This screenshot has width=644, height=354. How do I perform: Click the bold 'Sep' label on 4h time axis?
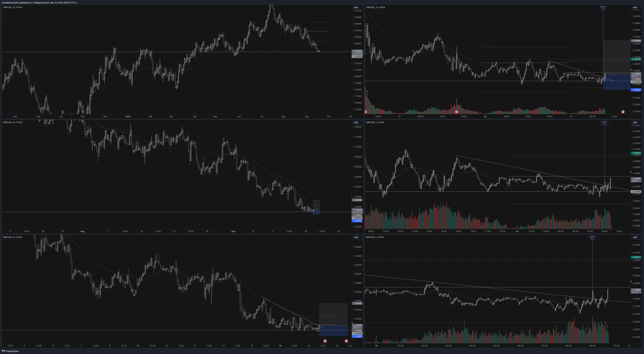(233, 231)
